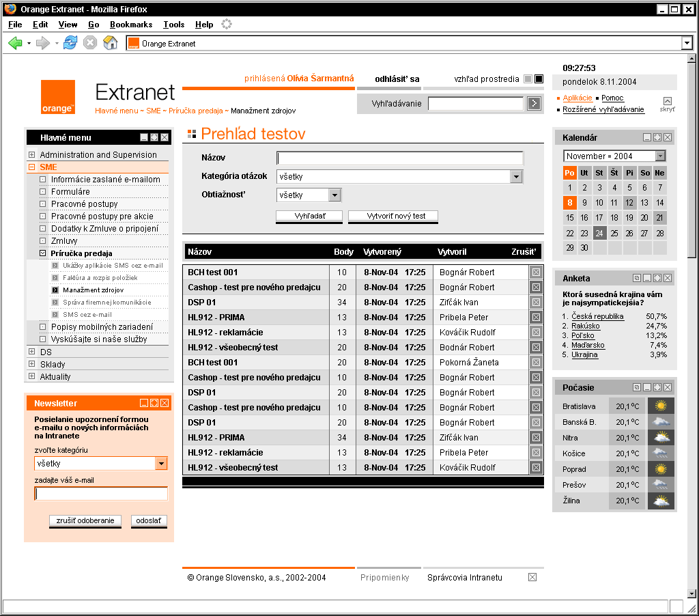This screenshot has width=699, height=616.
Task: Click the page vertical scrollbar down arrow
Action: 691,593
